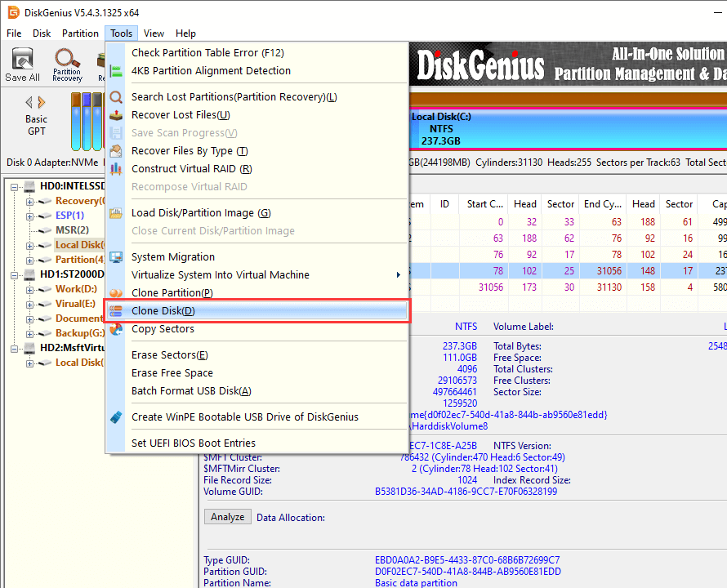Click the 4KB Partition Alignment Detection icon
727x588 pixels.
tap(116, 71)
